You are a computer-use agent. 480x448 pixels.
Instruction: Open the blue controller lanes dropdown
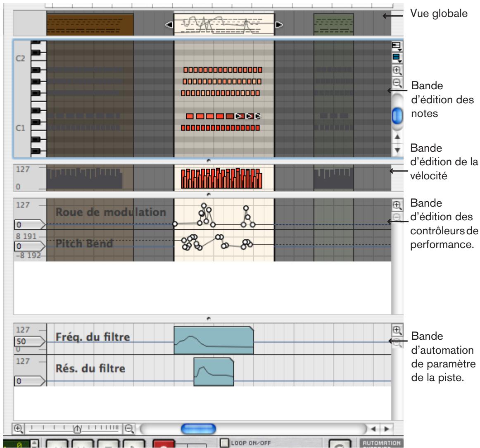[397, 57]
